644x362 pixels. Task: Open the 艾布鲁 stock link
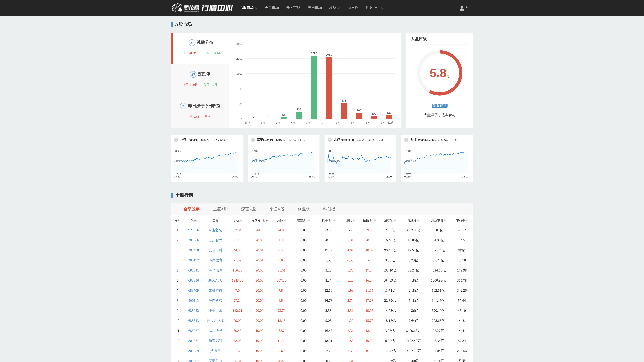tap(215, 351)
